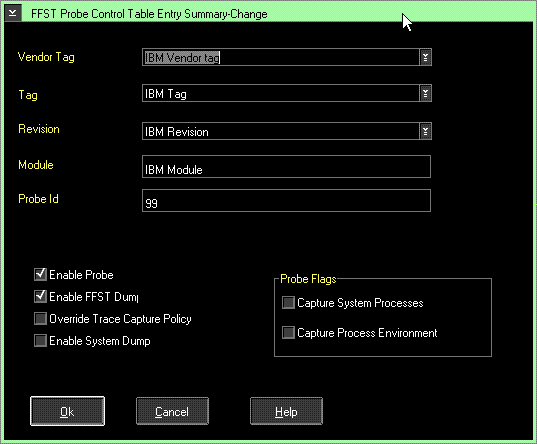Click the IBM Revision combo box field
Screen dimensions: 537x444
point(281,131)
